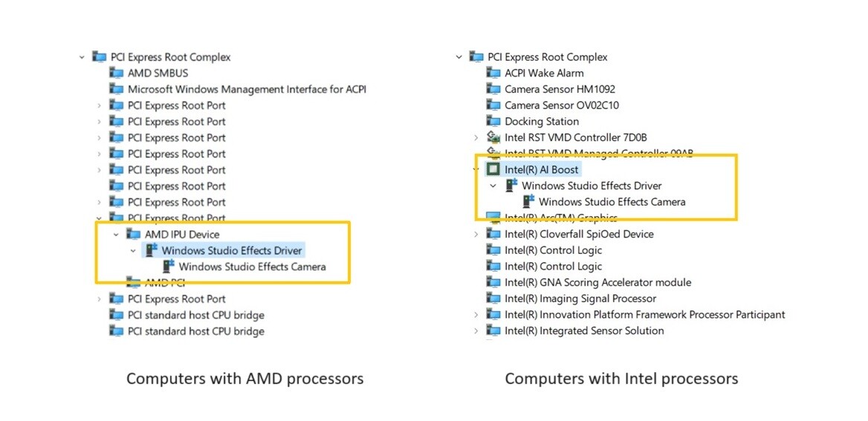868x421 pixels.
Task: Click the Intel RST VMD Controller 7D0B icon
Action: pos(493,137)
